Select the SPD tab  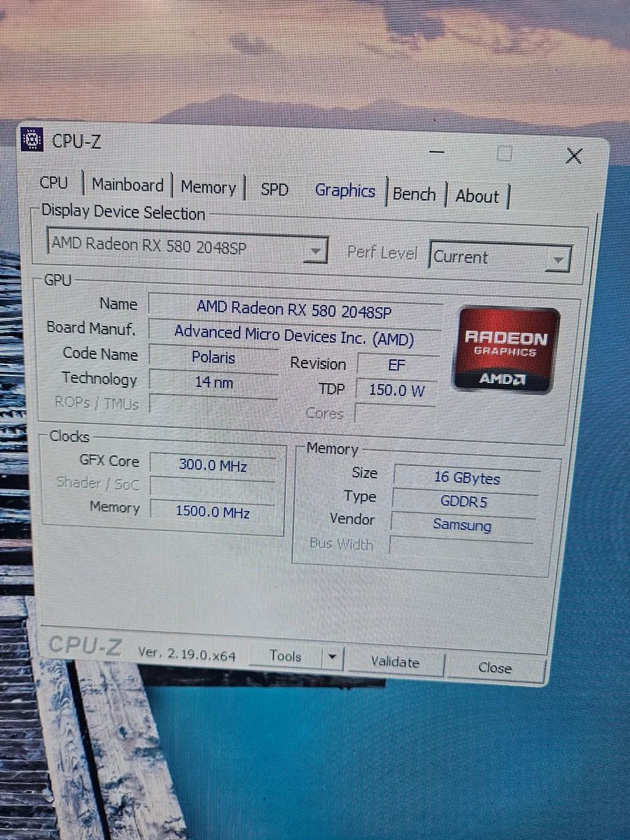pyautogui.click(x=274, y=190)
